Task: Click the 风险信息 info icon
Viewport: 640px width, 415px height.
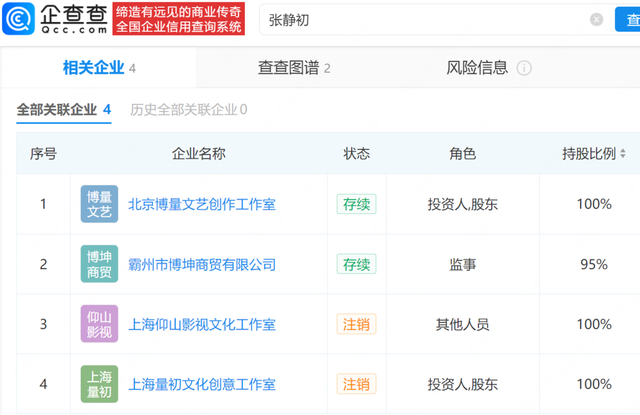Action: pos(524,69)
